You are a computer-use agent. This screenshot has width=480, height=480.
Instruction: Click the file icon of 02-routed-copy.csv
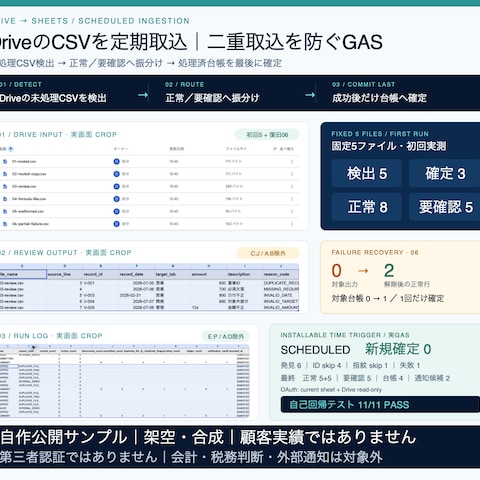click(5, 174)
